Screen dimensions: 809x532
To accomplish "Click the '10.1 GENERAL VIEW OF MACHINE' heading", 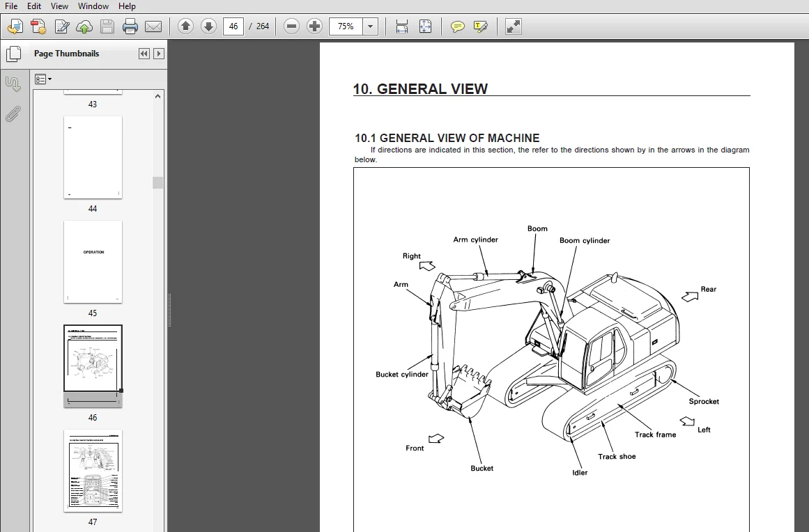I will (x=447, y=138).
